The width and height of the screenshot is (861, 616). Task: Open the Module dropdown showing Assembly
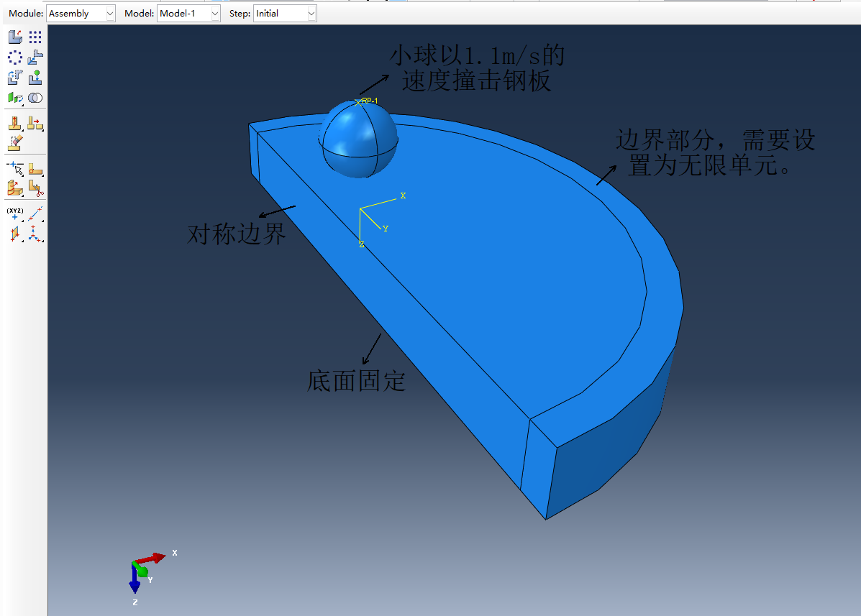[81, 14]
